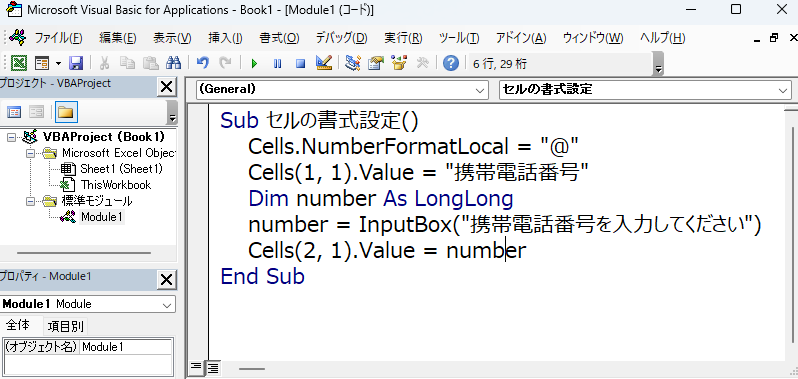
Task: Select ThisWorkbook in the project tree
Action: click(x=116, y=185)
